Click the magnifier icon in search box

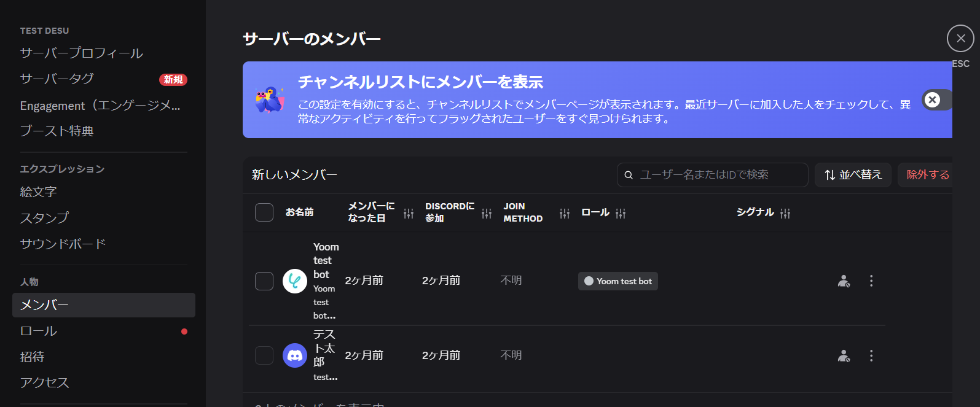[x=629, y=175]
